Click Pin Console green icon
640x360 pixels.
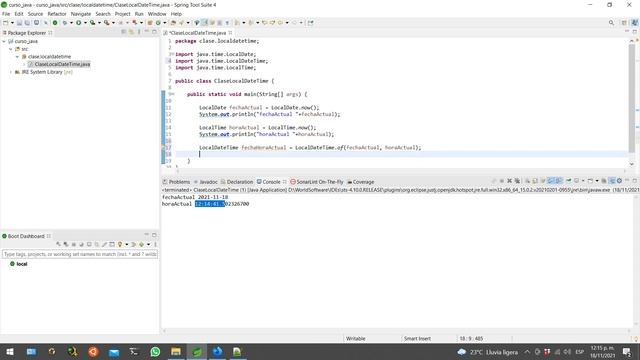click(x=569, y=181)
